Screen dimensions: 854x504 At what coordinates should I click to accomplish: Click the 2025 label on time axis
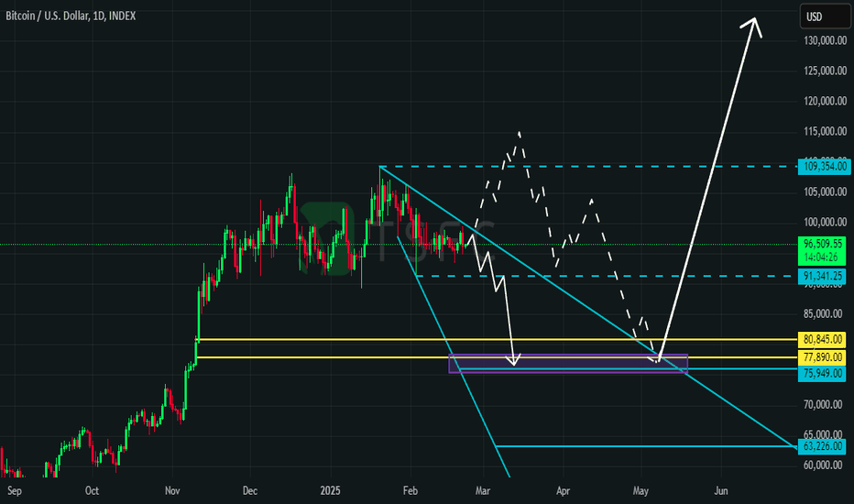330,491
